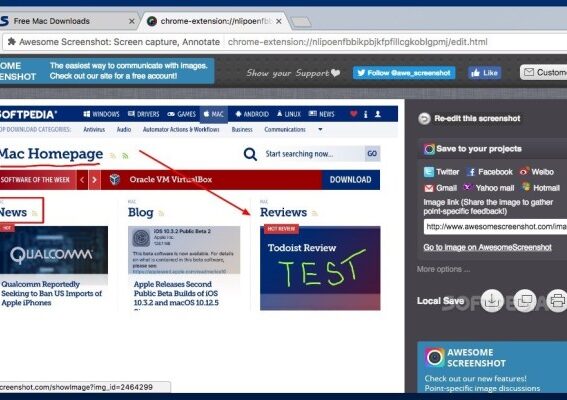Image resolution: width=567 pixels, height=400 pixels.
Task: Open the Games section in Softpedia nav
Action: pos(181,114)
